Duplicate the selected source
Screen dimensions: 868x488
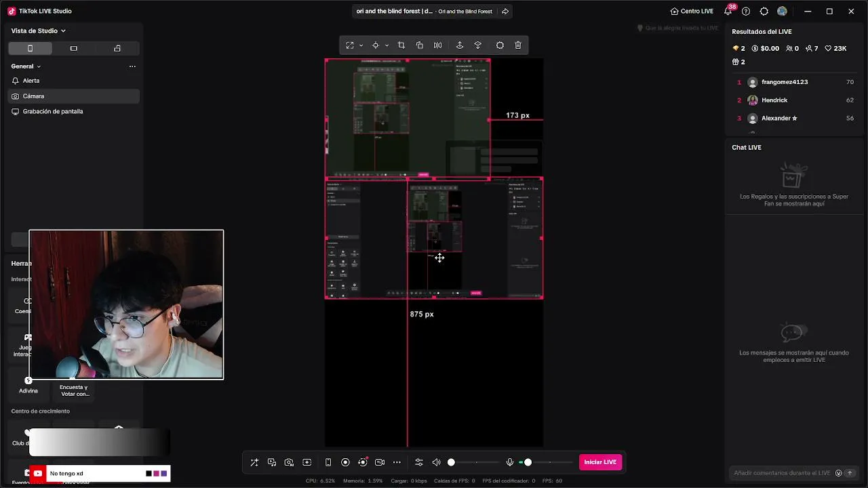(420, 45)
